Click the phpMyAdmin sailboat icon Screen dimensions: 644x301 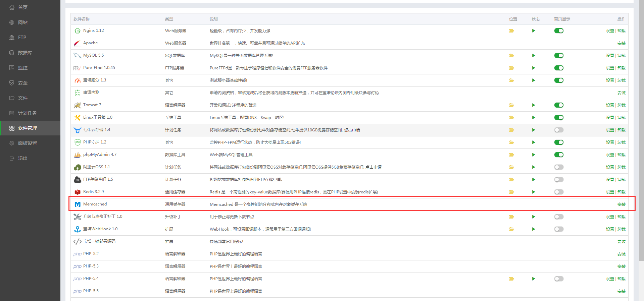coord(78,155)
